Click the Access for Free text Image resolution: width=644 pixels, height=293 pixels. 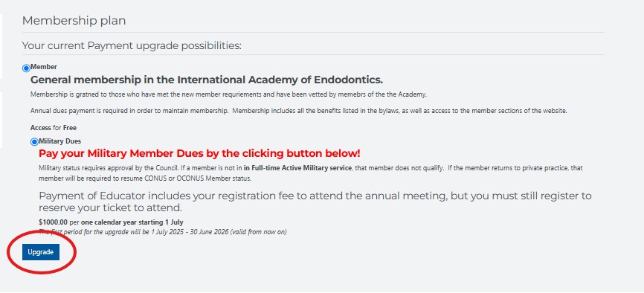pyautogui.click(x=54, y=128)
